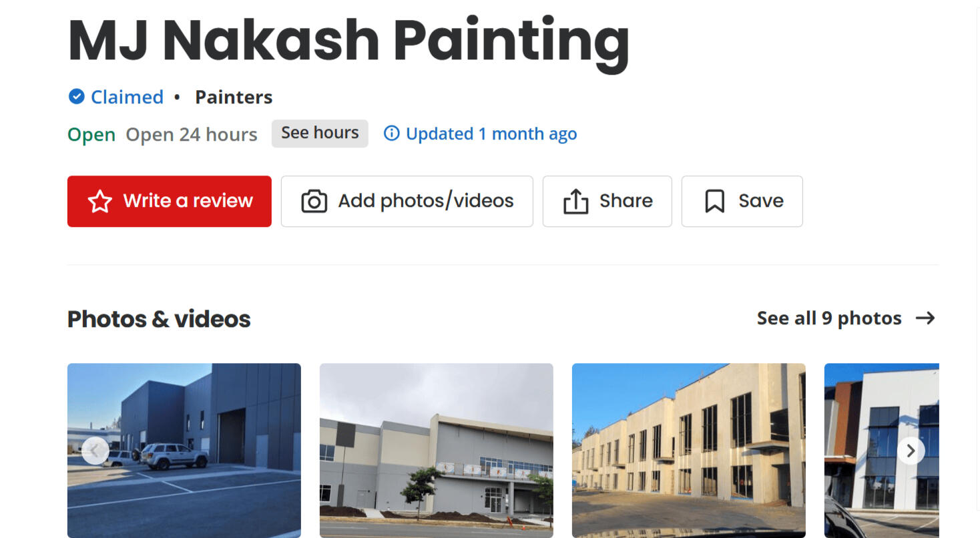Viewport: 980px width, 538px height.
Task: Click the Write a review button label
Action: click(188, 201)
